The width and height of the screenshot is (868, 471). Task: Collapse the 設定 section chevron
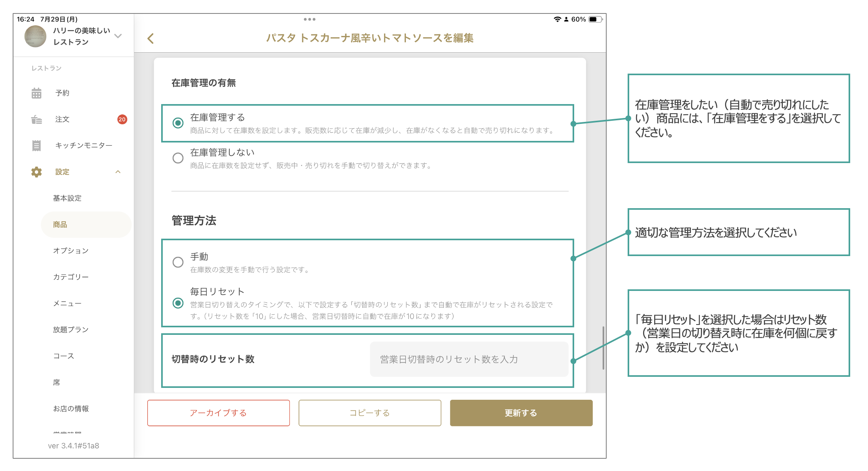click(x=118, y=172)
